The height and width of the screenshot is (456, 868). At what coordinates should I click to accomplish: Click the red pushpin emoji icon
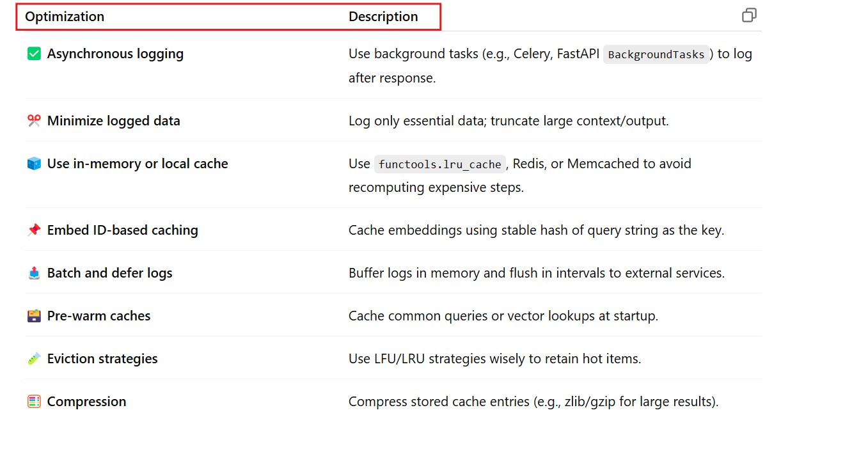pos(34,230)
